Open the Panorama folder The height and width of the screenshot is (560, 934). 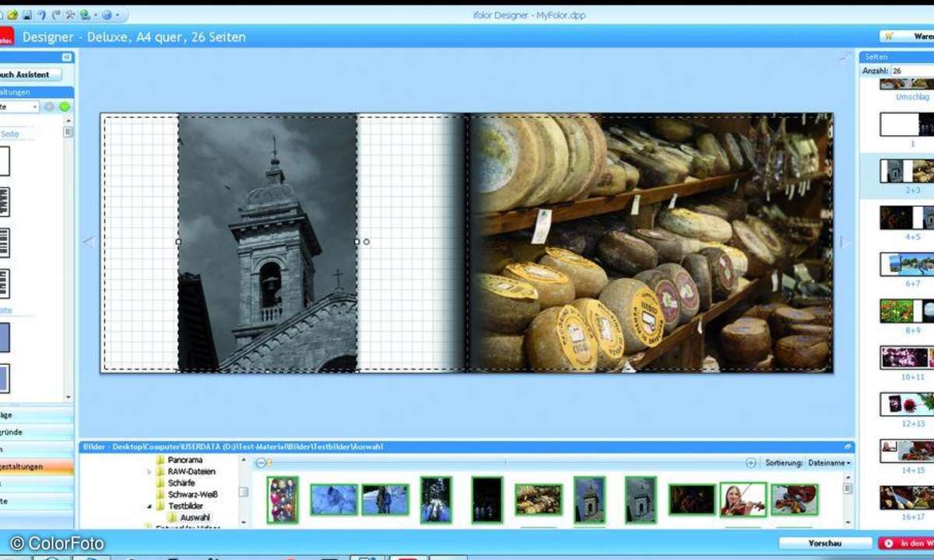pos(184,460)
